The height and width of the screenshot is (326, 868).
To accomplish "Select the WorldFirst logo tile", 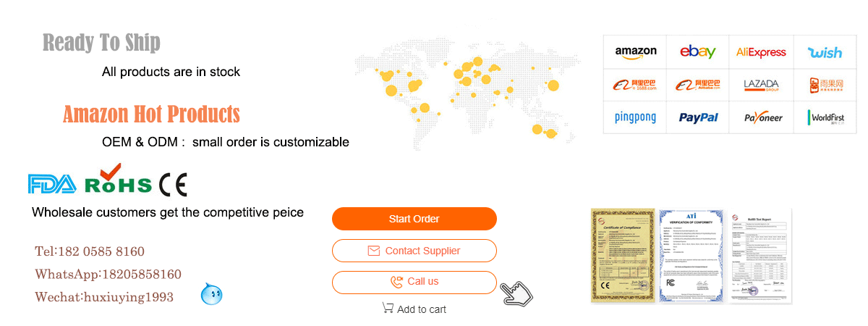I will [x=825, y=117].
